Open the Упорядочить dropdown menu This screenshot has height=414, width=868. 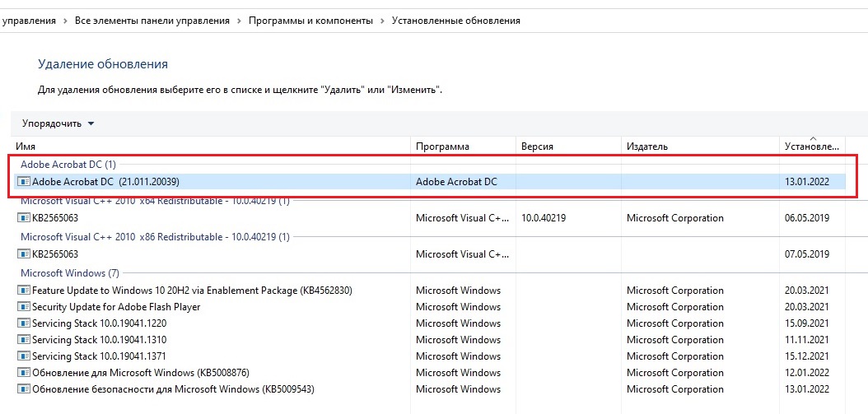tap(58, 123)
